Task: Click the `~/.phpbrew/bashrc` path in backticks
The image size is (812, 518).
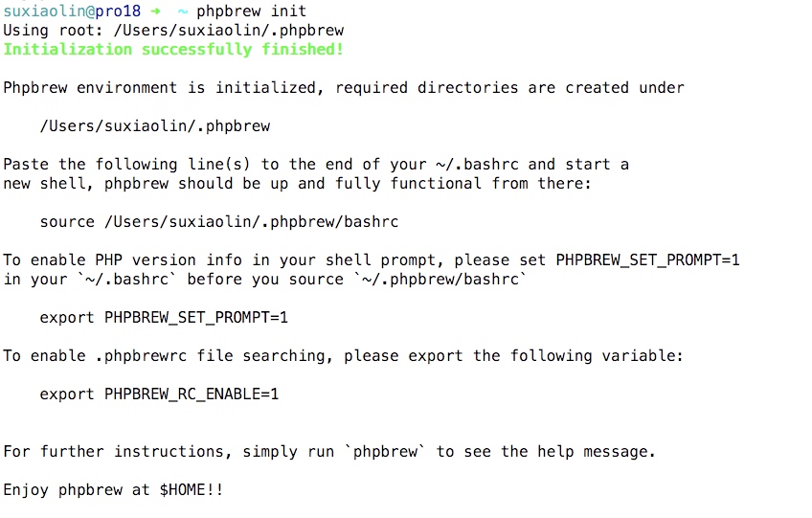Action: tap(440, 280)
